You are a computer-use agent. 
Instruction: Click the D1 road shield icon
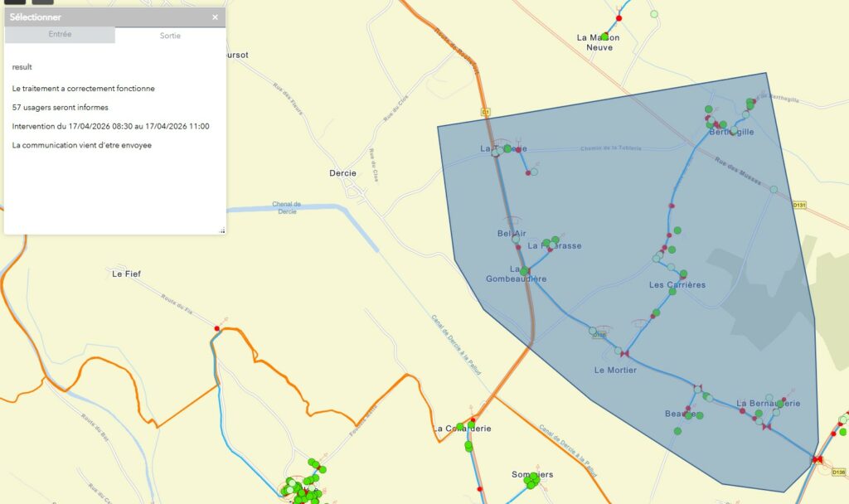tap(486, 112)
